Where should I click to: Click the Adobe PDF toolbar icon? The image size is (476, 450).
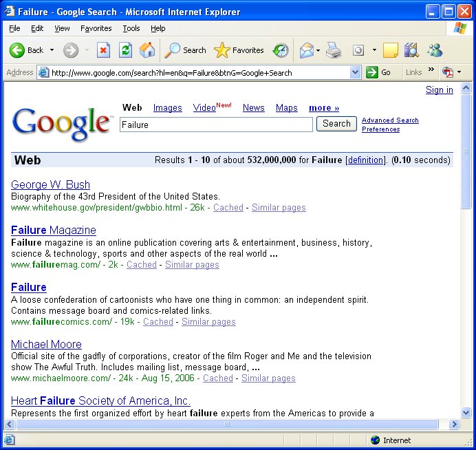[x=448, y=72]
